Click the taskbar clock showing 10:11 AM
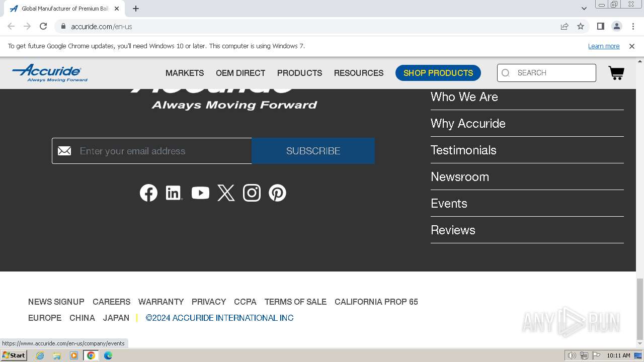 [x=618, y=355]
